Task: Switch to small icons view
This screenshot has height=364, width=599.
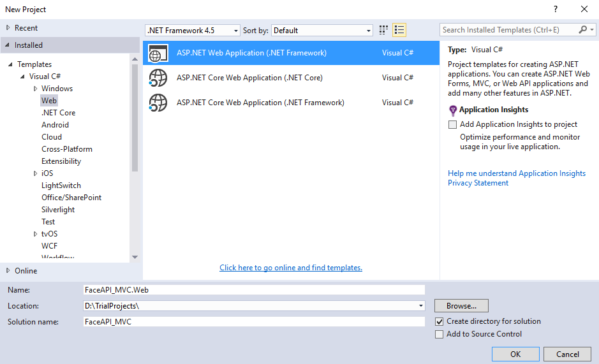Action: click(383, 30)
